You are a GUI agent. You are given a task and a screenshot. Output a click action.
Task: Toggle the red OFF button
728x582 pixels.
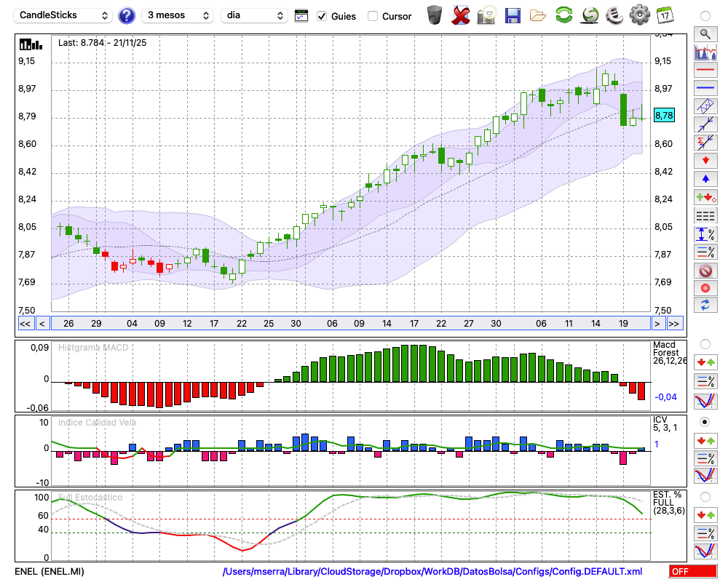(x=693, y=571)
